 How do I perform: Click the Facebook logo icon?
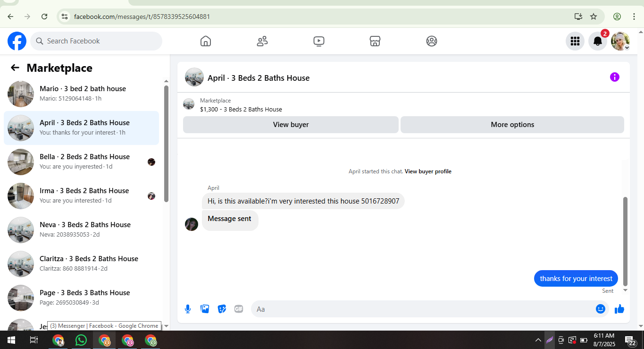point(17,41)
